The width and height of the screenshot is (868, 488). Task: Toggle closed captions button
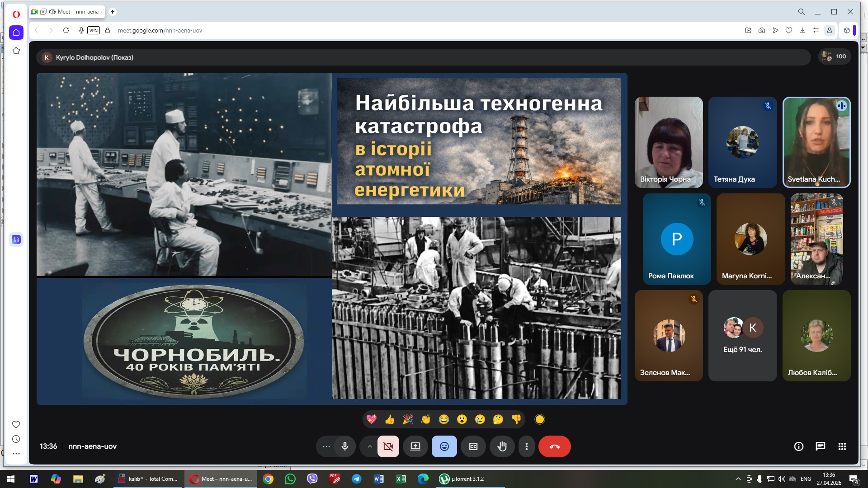pos(473,446)
